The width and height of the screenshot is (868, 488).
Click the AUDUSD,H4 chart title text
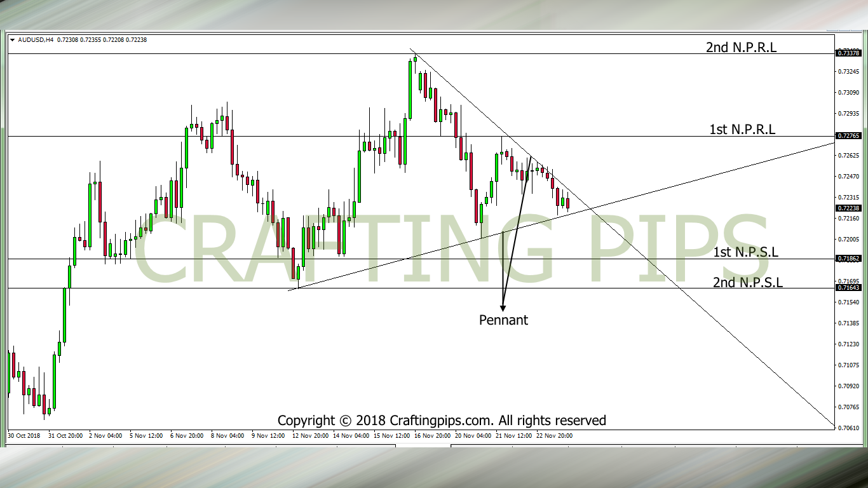point(36,39)
